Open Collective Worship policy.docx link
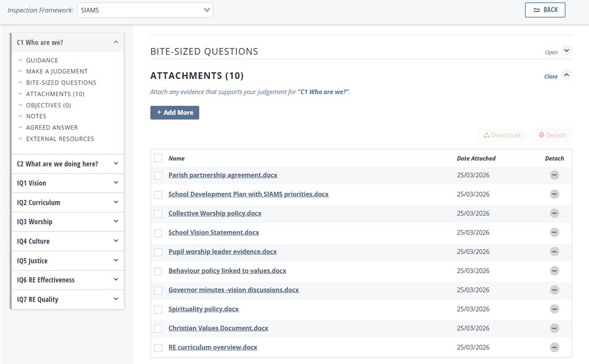The image size is (589, 364). [215, 213]
